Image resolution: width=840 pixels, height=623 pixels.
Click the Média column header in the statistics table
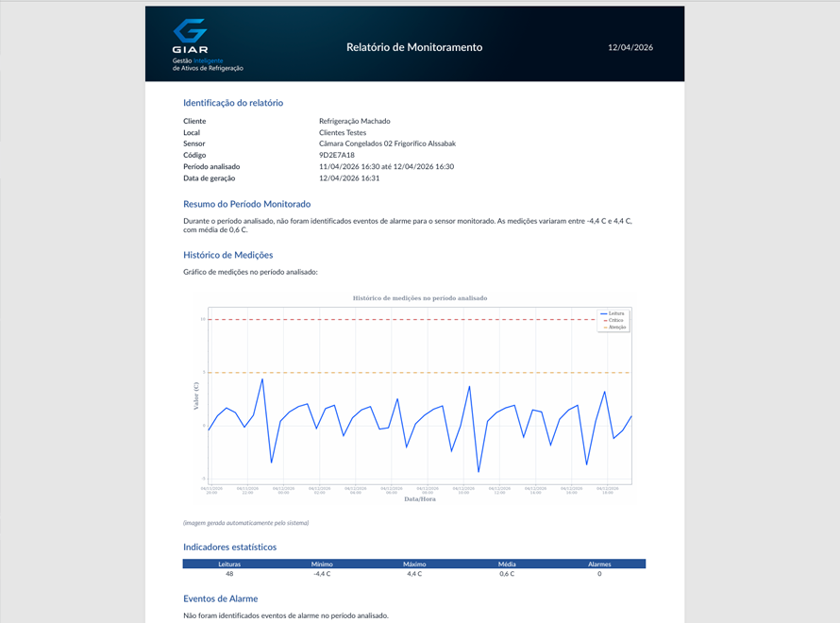506,564
